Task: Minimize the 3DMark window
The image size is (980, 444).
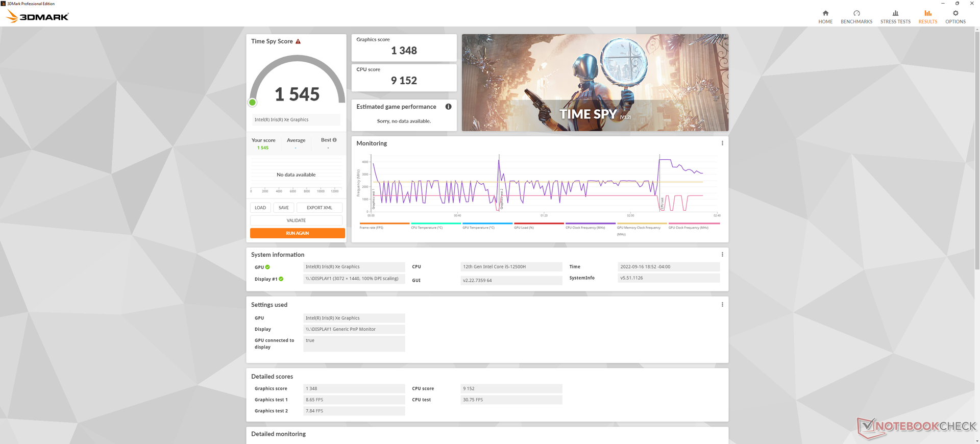Action: pyautogui.click(x=943, y=3)
